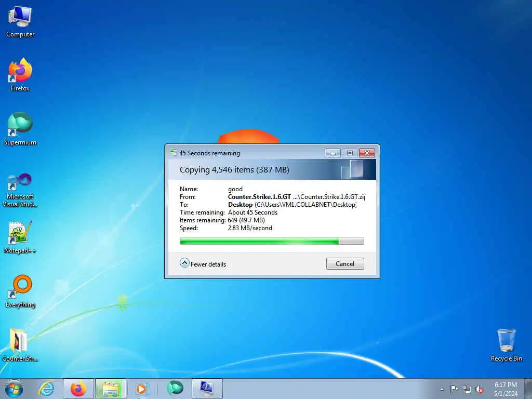Select the Counter.Strike zip file on the desktop

tap(20, 345)
